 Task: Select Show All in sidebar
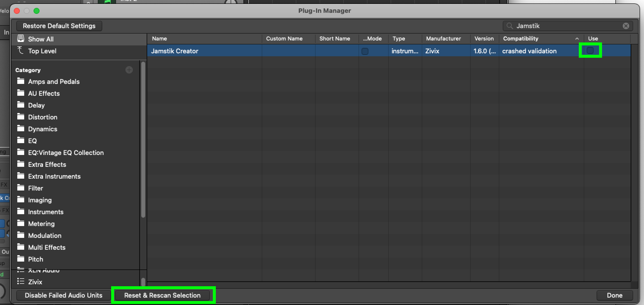[79, 39]
